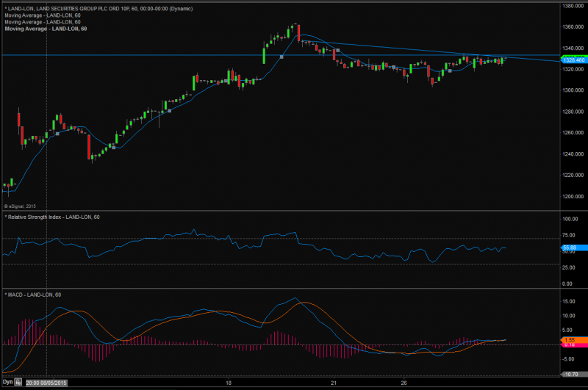Screen dimensions: 588x390
Task: Click the grey anchor square on the moving average near 1330
Action: 282,57
